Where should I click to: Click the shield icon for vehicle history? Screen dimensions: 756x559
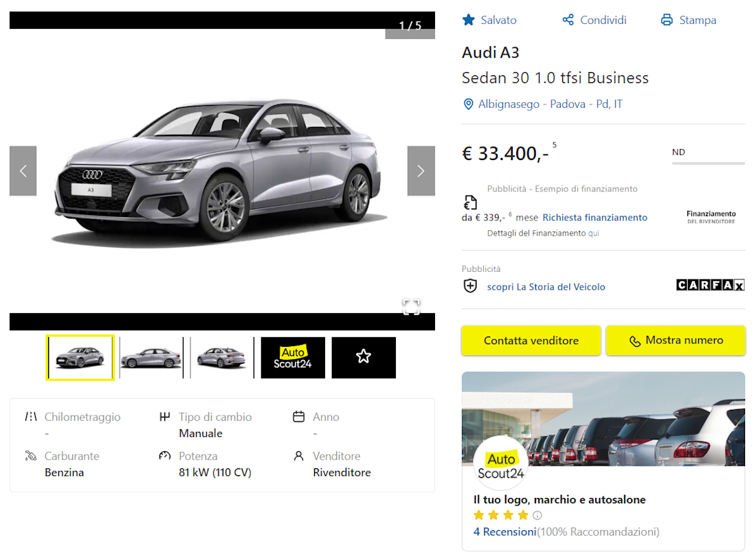[x=470, y=286]
